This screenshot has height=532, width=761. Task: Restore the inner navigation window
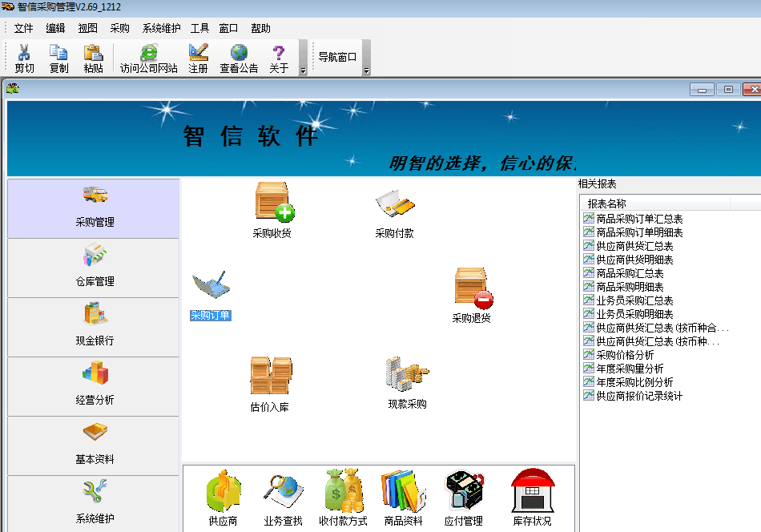(728, 89)
